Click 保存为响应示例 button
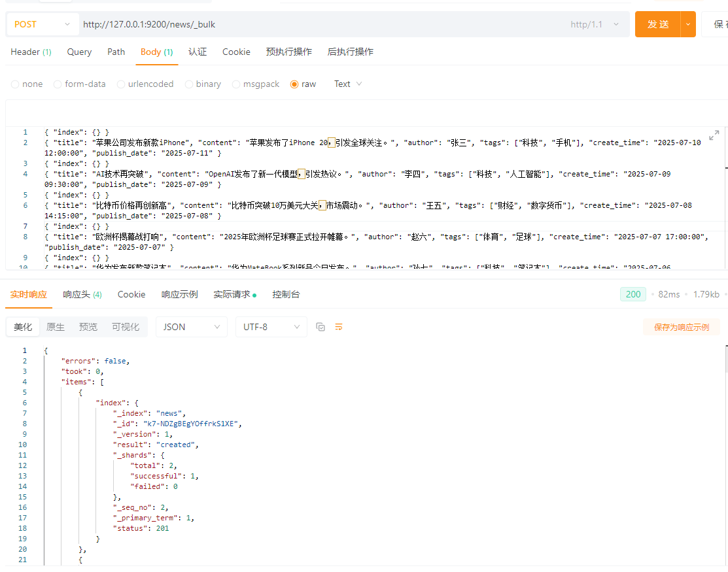728x572 pixels. tap(682, 327)
